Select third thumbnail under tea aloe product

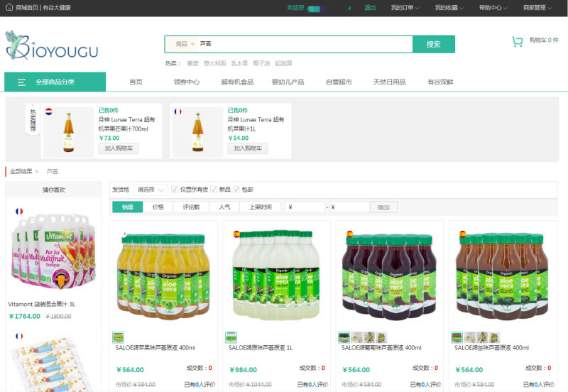coord(482,337)
